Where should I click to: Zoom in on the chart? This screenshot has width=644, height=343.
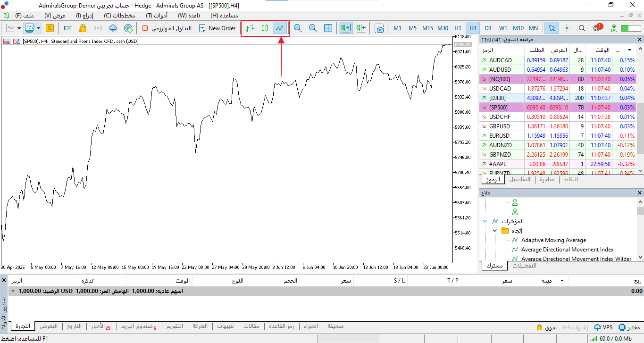tap(298, 28)
